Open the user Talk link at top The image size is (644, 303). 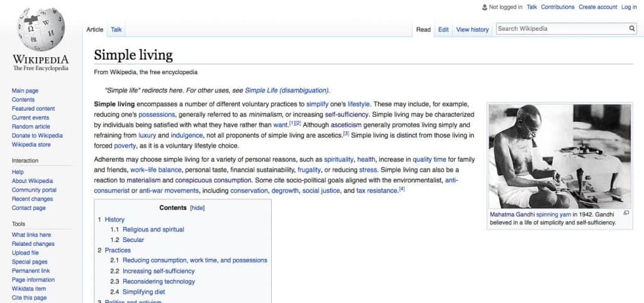(x=531, y=7)
